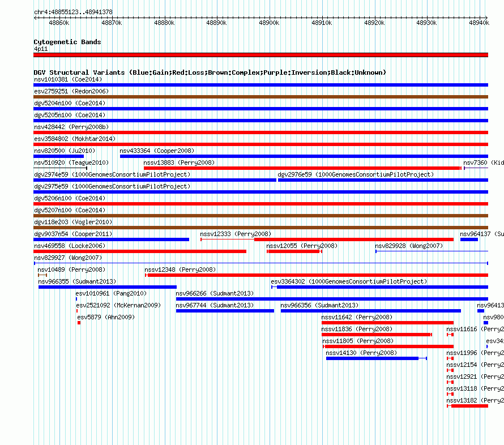
Task: Open the esv3364302 variant label
Action: click(349, 281)
